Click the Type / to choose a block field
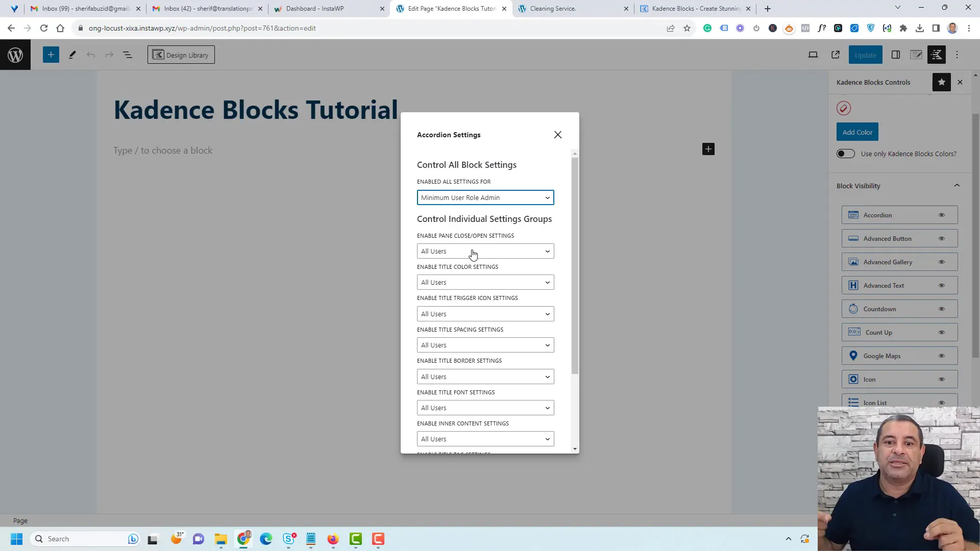Image resolution: width=980 pixels, height=551 pixels. [x=163, y=151]
